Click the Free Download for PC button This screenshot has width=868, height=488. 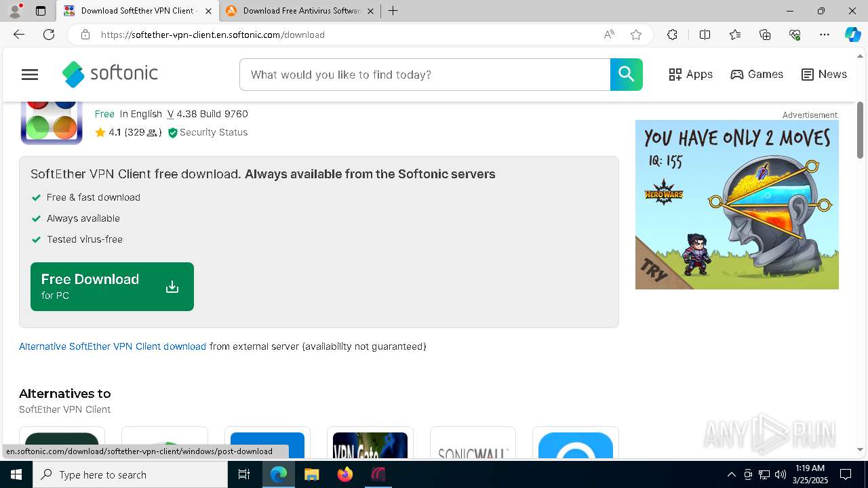click(x=112, y=287)
